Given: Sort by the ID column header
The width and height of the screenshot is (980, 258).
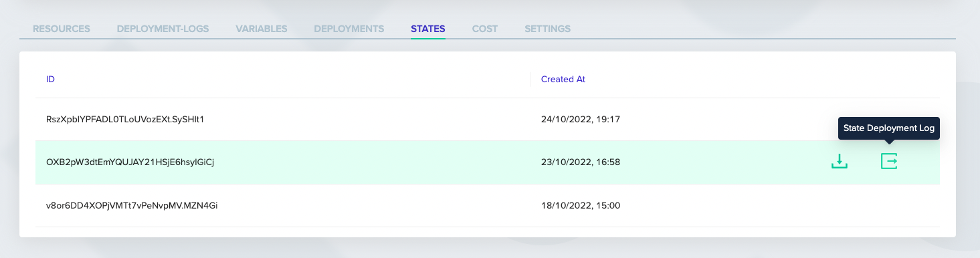Looking at the screenshot, I should click(x=50, y=79).
